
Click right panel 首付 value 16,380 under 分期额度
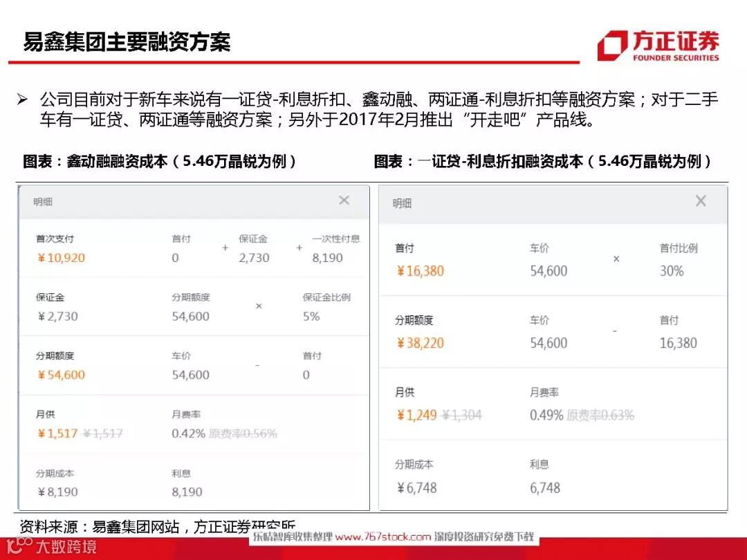(679, 344)
